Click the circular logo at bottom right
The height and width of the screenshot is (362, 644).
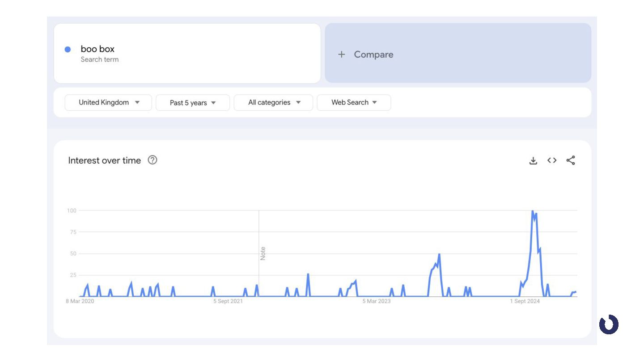click(x=609, y=324)
